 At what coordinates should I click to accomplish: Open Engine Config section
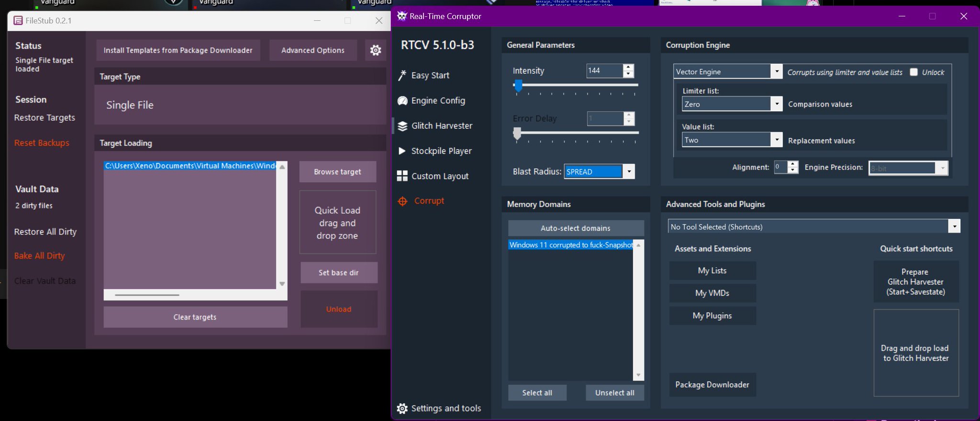tap(438, 101)
